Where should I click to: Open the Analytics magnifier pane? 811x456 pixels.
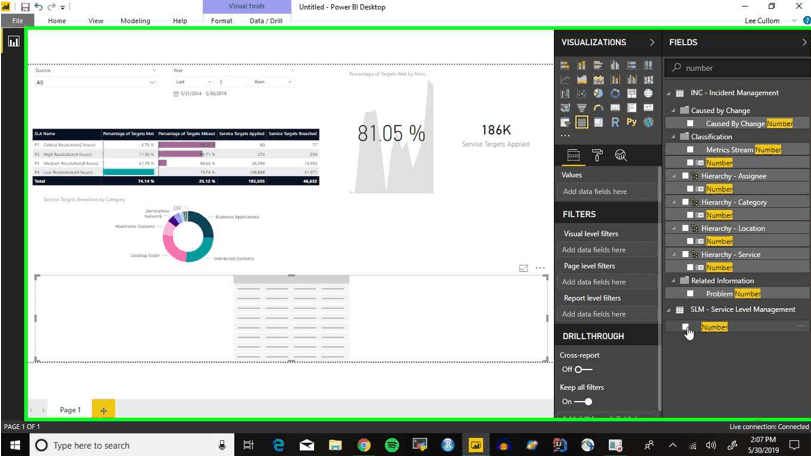coord(621,155)
